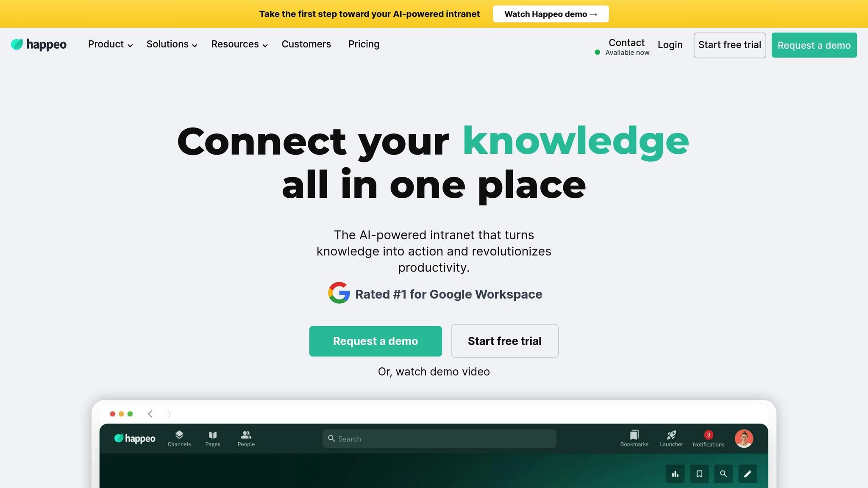
Task: Click the Watch Happeo demo banner button
Action: (x=551, y=14)
